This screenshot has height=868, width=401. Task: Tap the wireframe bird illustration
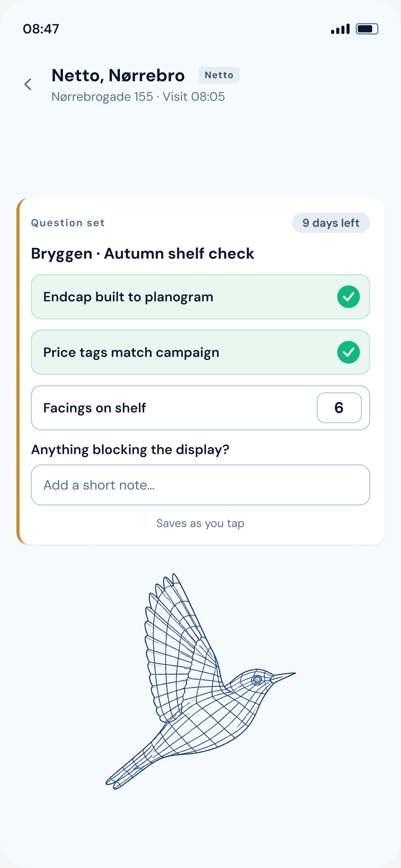click(200, 681)
